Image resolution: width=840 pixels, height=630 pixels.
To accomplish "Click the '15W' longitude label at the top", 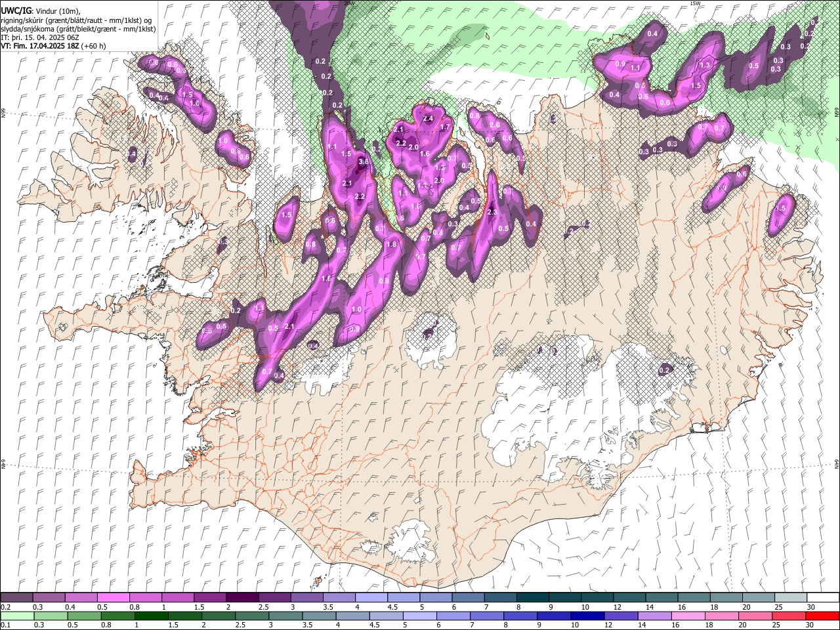I will click(x=696, y=3).
